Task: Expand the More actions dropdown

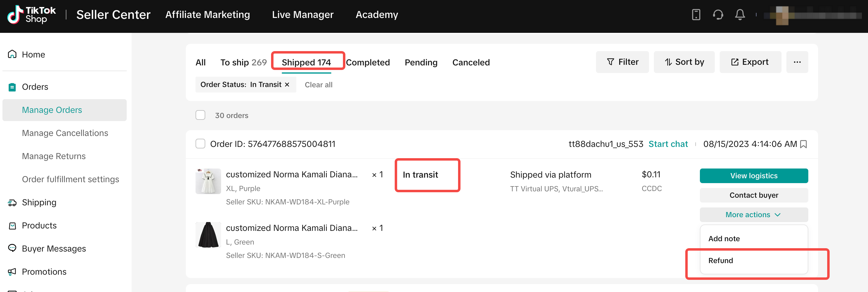Action: pos(753,215)
